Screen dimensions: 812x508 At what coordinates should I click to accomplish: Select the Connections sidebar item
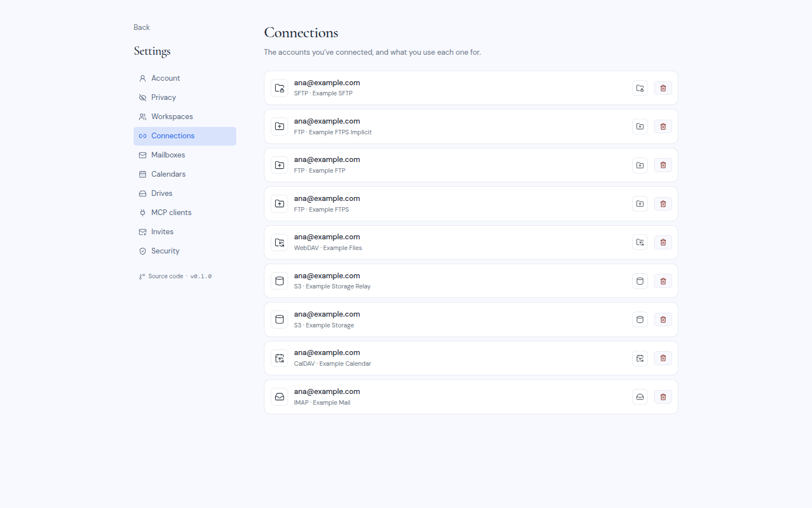tap(185, 136)
